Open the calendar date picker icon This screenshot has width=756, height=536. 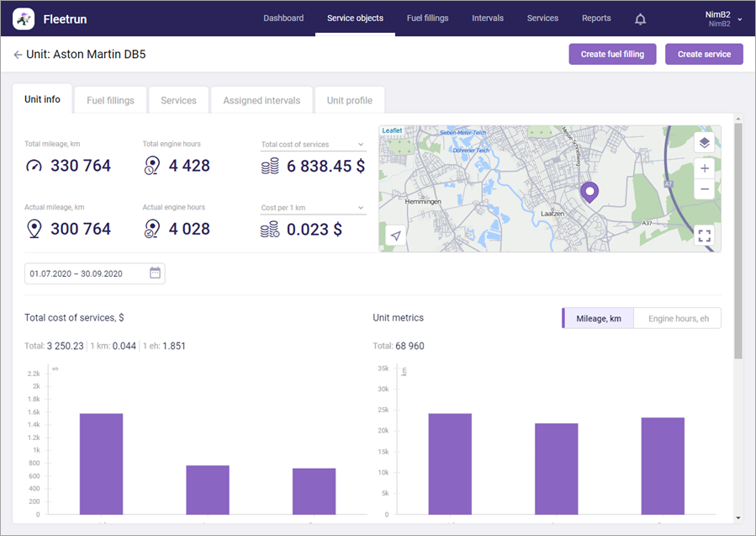point(155,273)
